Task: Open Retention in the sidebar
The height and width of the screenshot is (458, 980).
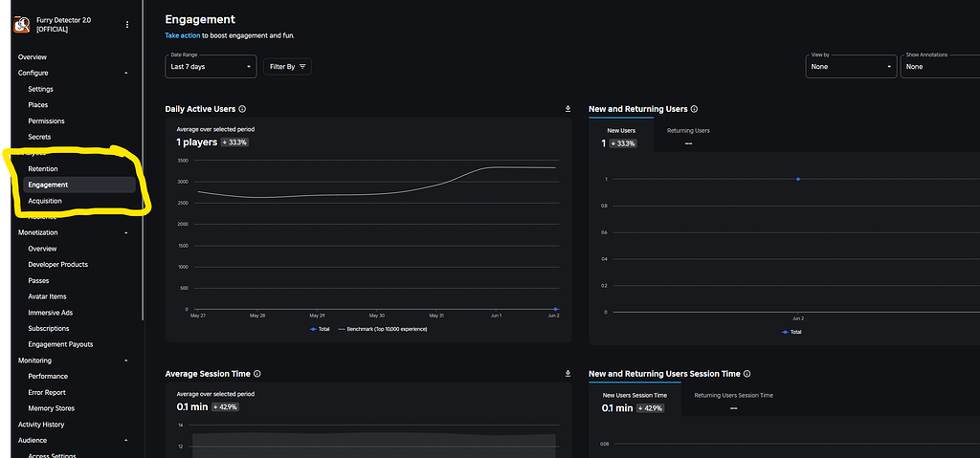Action: (43, 168)
